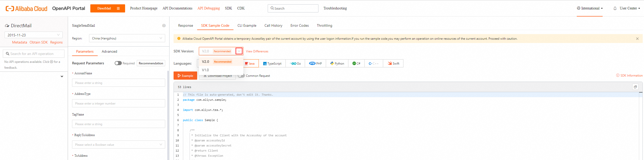This screenshot has height=160, width=644.
Task: Click the Search for an API operation field
Action: point(33,54)
